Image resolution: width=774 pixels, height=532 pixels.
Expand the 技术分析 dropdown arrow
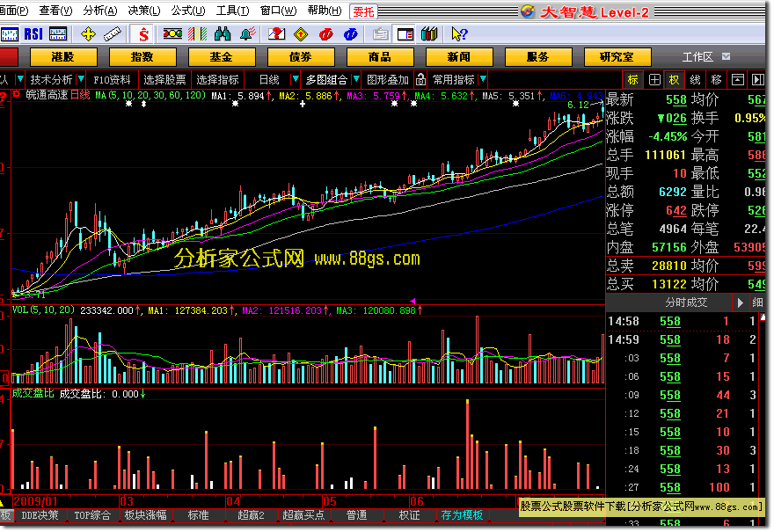(81, 79)
